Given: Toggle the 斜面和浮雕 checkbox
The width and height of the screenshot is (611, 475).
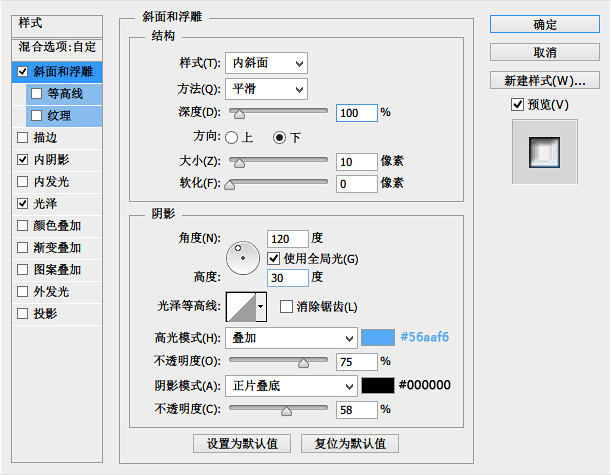Looking at the screenshot, I should coord(23,72).
